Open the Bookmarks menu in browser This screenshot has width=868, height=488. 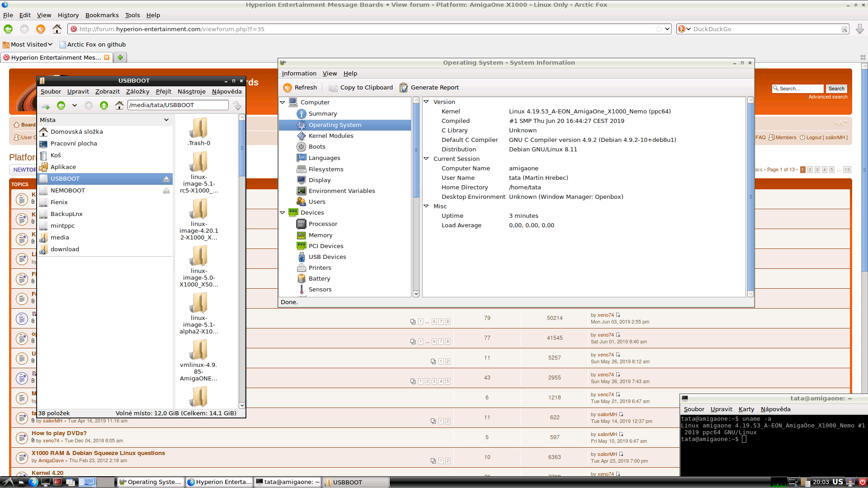pyautogui.click(x=102, y=15)
